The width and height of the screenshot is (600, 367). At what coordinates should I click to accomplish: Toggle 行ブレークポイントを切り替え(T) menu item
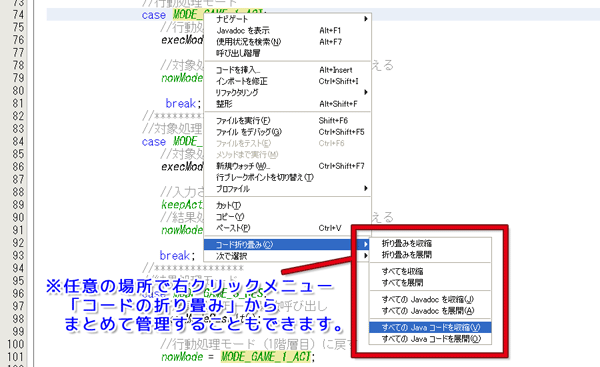pyautogui.click(x=287, y=177)
